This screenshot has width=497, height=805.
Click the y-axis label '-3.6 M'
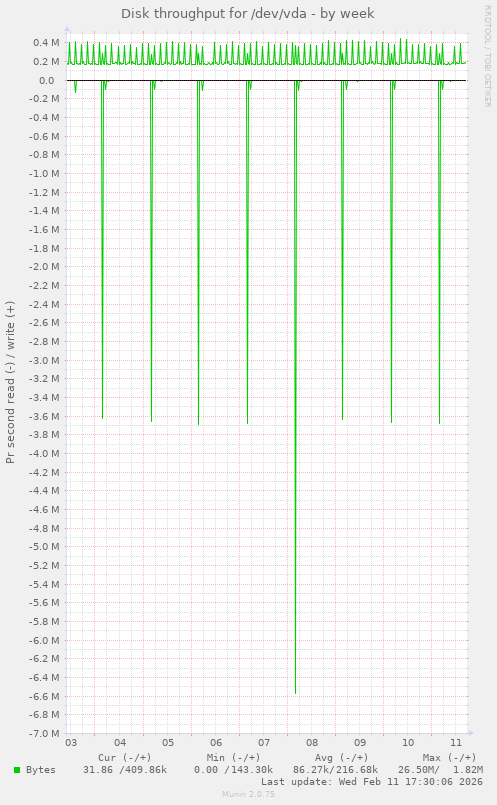(45, 416)
